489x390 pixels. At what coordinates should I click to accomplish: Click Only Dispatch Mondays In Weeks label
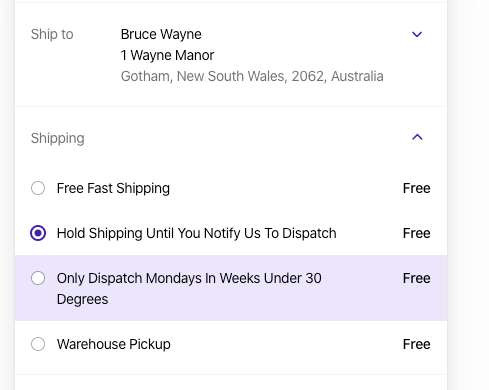click(x=189, y=288)
